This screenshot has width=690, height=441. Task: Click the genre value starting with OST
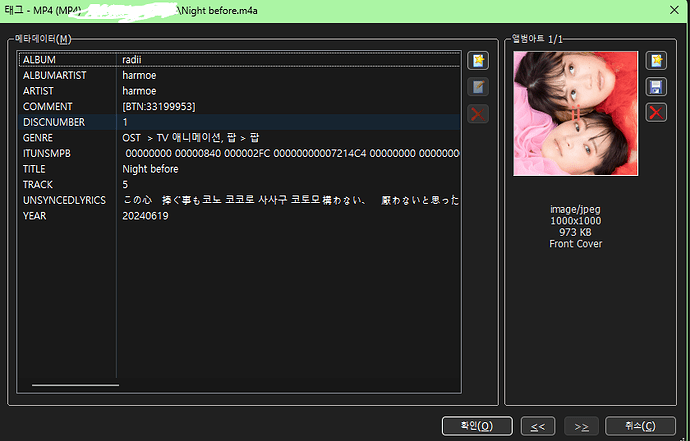point(191,138)
